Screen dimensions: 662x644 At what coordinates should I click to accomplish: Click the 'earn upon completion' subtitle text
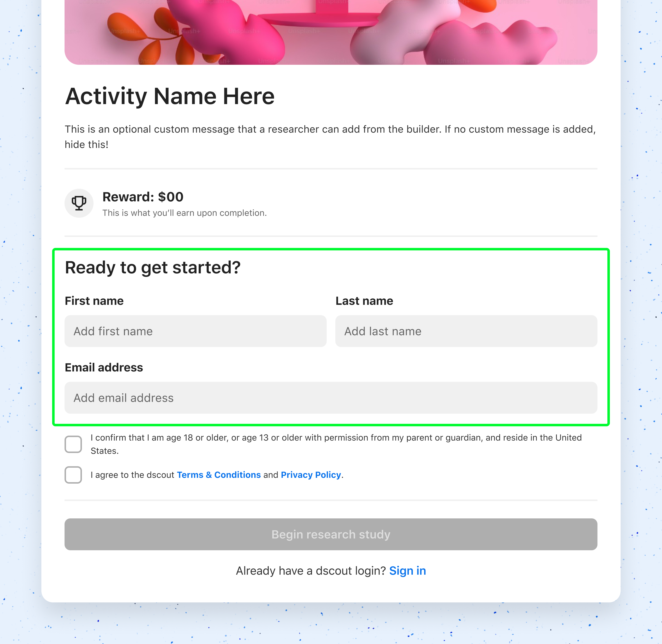(185, 213)
